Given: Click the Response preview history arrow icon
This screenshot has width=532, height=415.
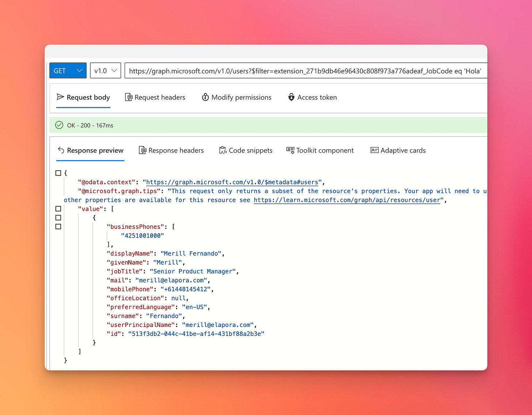Looking at the screenshot, I should tap(61, 150).
